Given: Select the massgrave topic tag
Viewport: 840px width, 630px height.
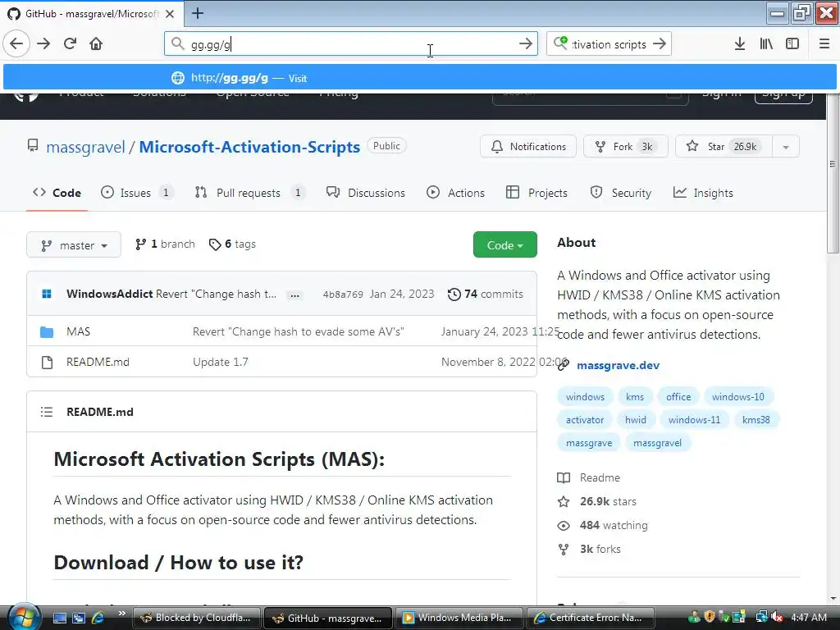Looking at the screenshot, I should [589, 443].
